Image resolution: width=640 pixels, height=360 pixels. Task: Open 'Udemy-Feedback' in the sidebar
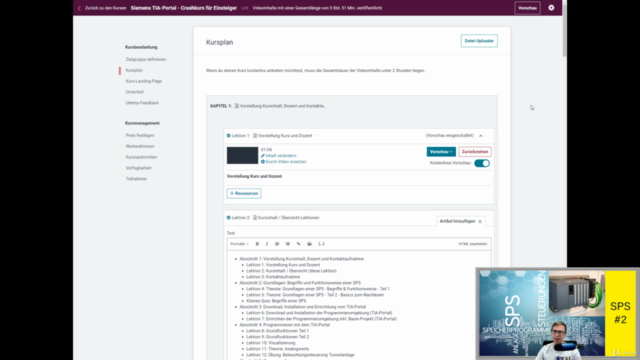click(x=142, y=103)
